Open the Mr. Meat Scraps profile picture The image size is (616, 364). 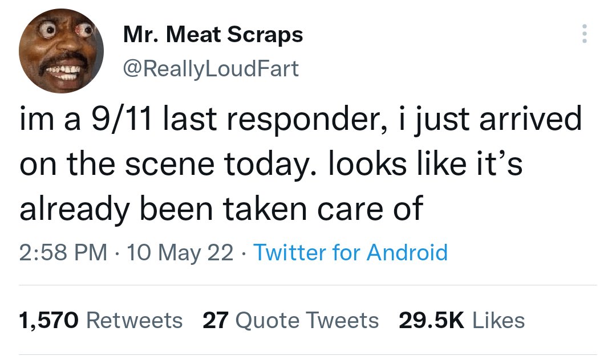coord(61,51)
